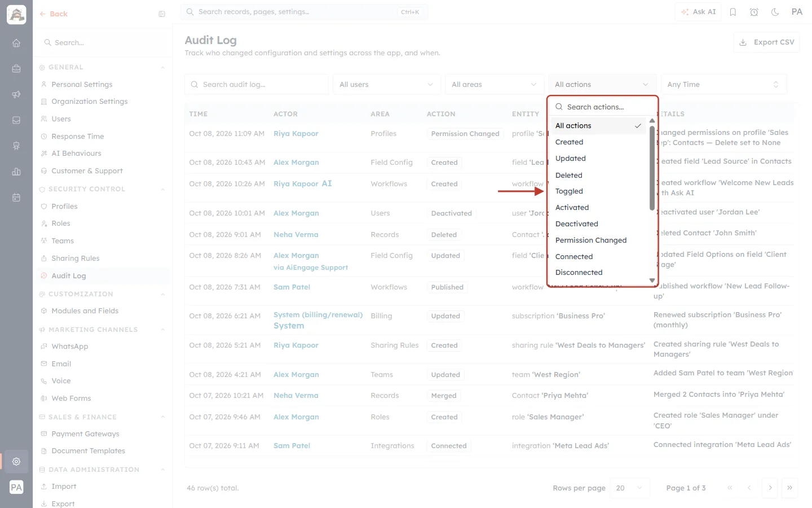Viewport: 812px width, 508px height.
Task: Go to the next page of results
Action: [770, 488]
